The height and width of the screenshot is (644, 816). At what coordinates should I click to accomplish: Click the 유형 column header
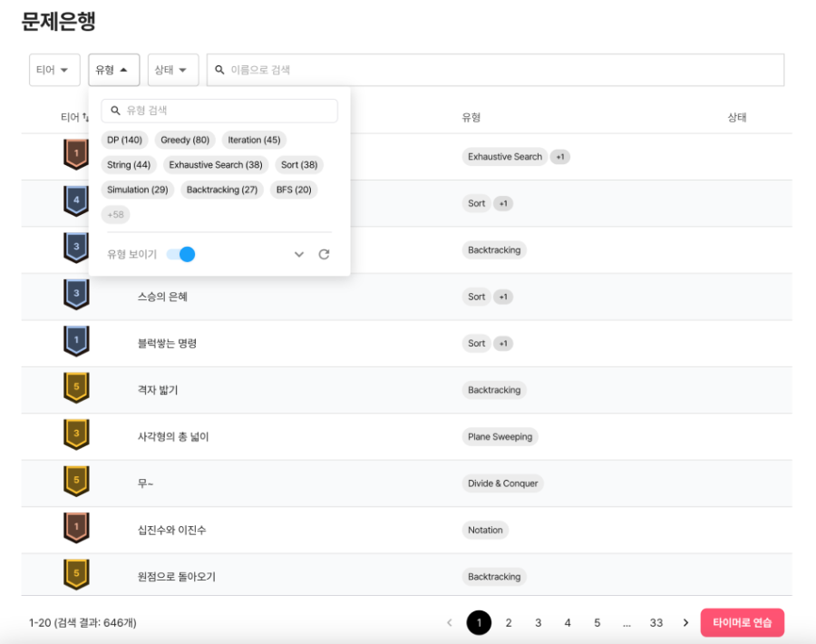click(x=471, y=118)
